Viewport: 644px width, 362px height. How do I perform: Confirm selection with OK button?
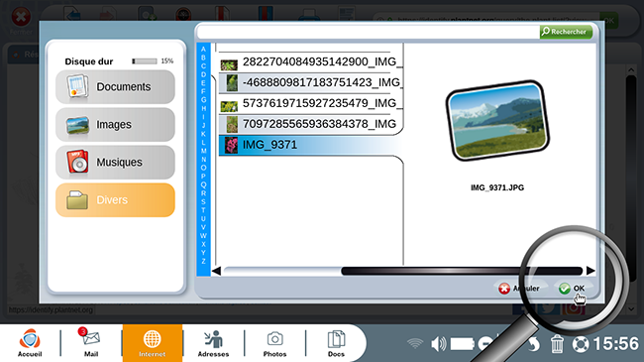coord(572,289)
